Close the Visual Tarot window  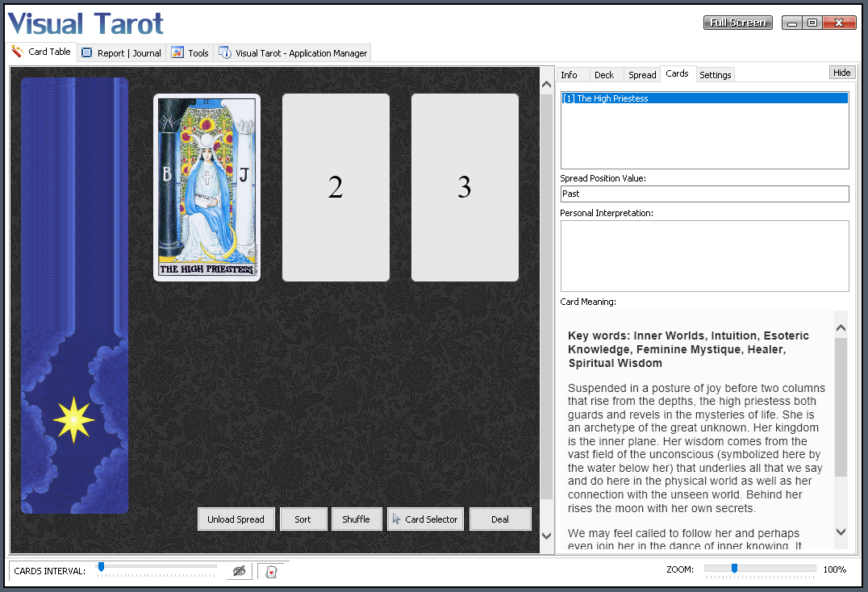[839, 23]
